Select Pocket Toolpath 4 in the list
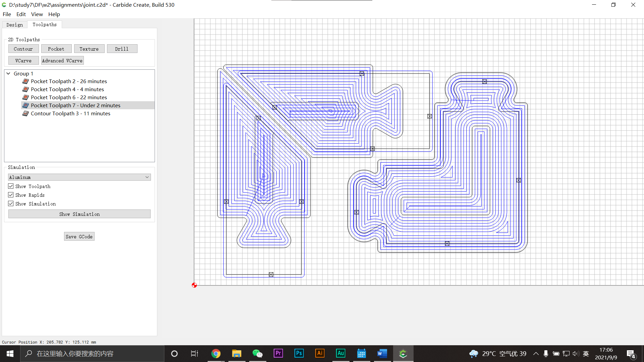The width and height of the screenshot is (644, 362). (67, 89)
